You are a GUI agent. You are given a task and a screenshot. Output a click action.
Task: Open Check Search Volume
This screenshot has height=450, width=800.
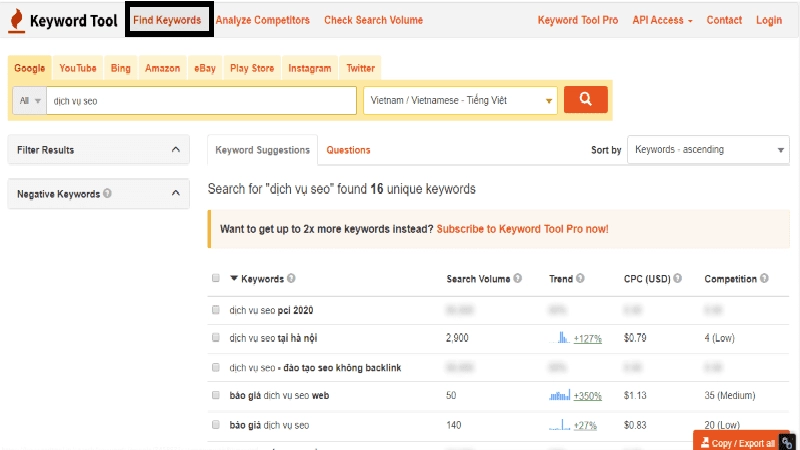pyautogui.click(x=373, y=20)
